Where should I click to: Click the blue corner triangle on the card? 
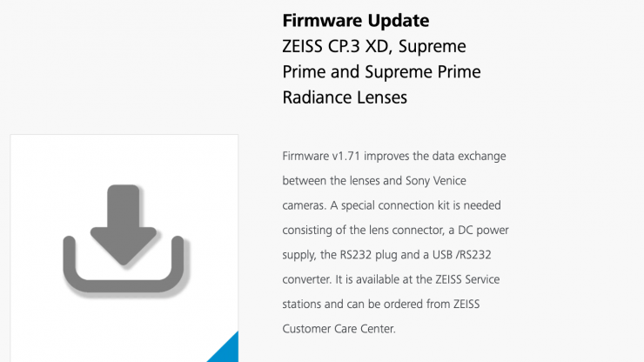pyautogui.click(x=226, y=350)
